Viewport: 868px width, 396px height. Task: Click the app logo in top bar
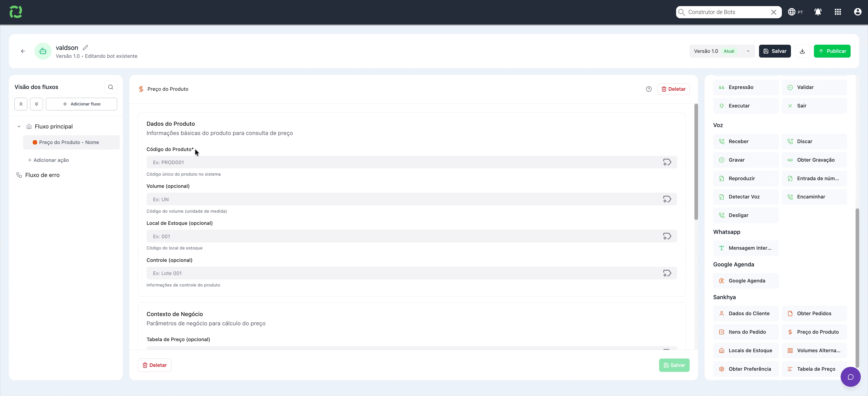pyautogui.click(x=16, y=12)
